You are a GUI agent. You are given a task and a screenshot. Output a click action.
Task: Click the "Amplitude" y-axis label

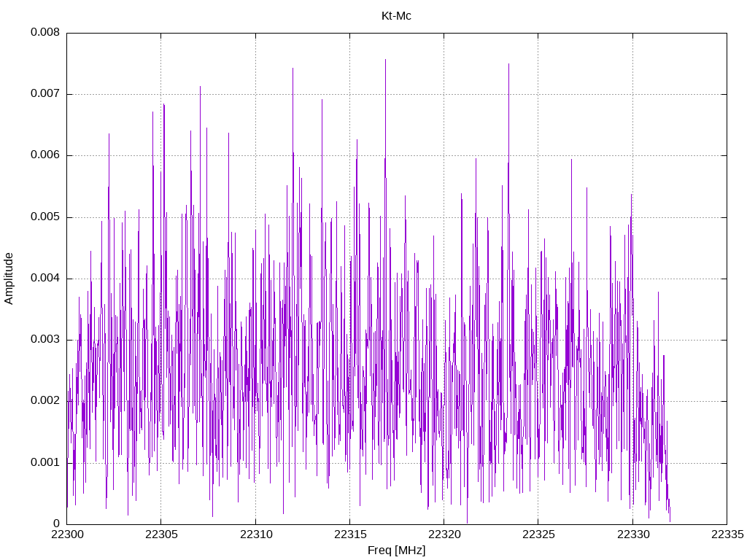[9, 279]
